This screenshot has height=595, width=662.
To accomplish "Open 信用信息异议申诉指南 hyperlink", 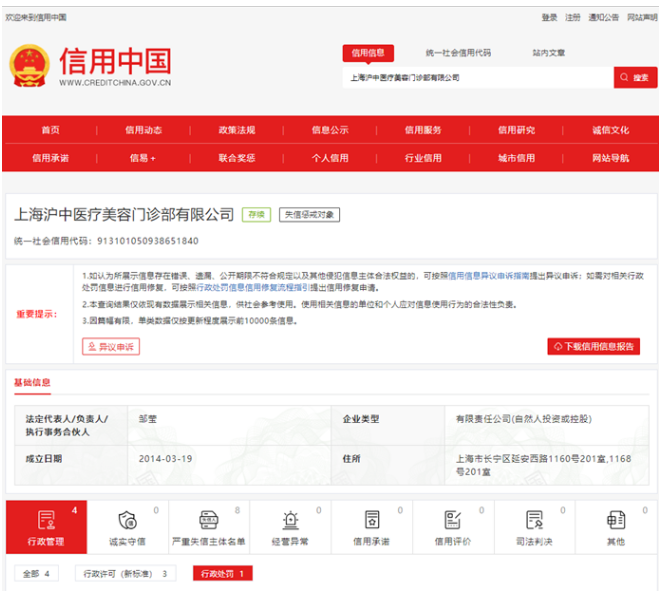I will tap(488, 276).
